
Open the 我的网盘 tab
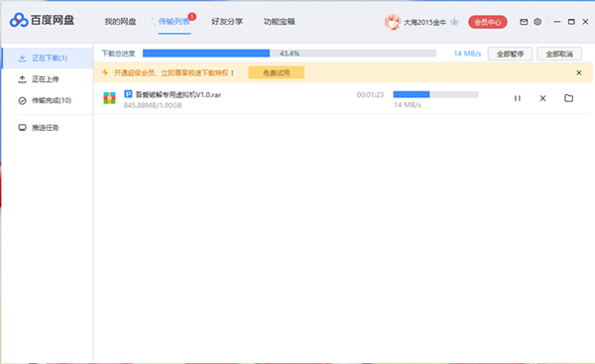pos(120,22)
